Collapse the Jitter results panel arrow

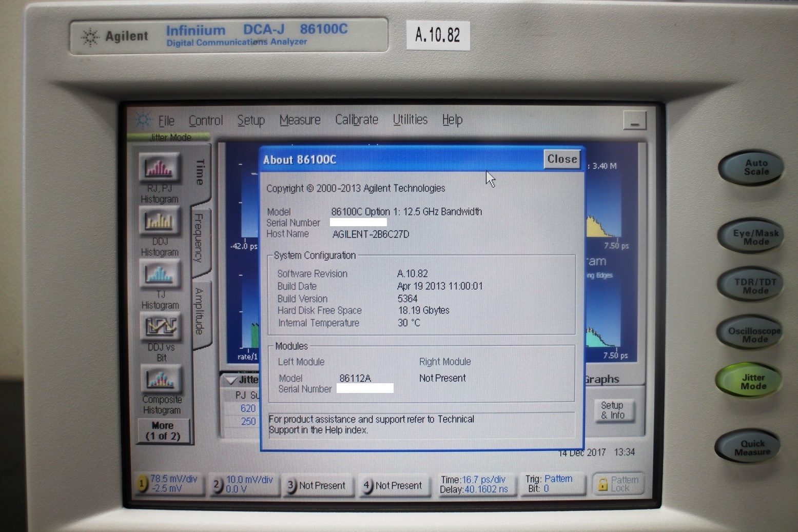231,380
